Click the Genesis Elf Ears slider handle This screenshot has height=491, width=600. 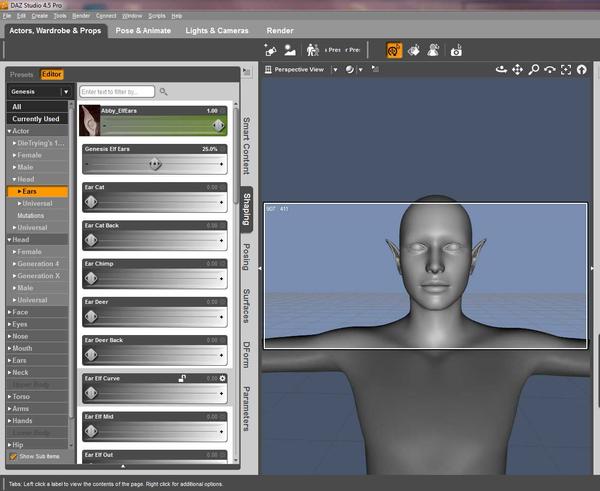(155, 164)
